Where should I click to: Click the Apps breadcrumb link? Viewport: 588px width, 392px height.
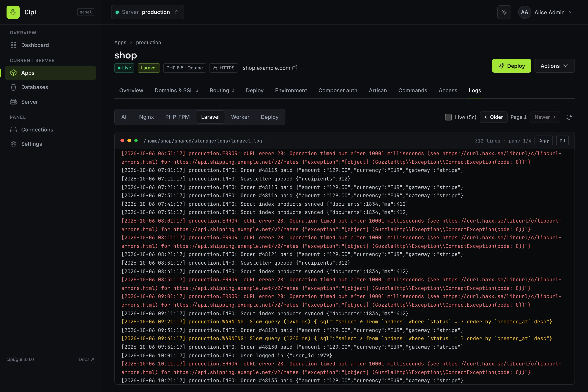(120, 42)
